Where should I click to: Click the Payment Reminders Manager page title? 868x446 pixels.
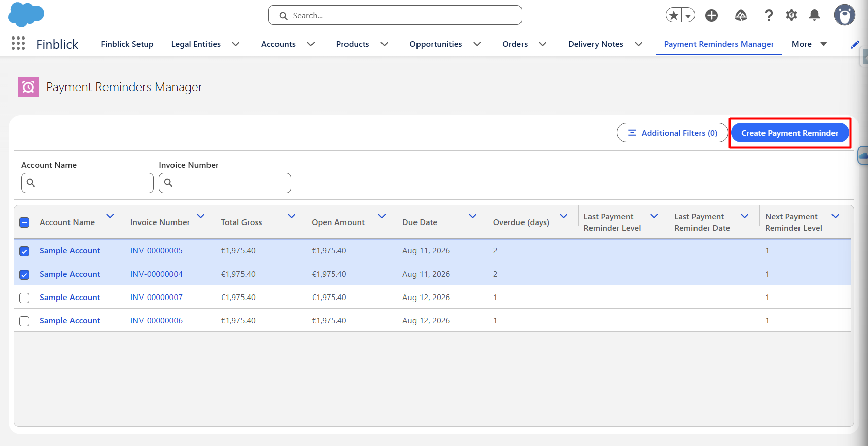click(124, 87)
